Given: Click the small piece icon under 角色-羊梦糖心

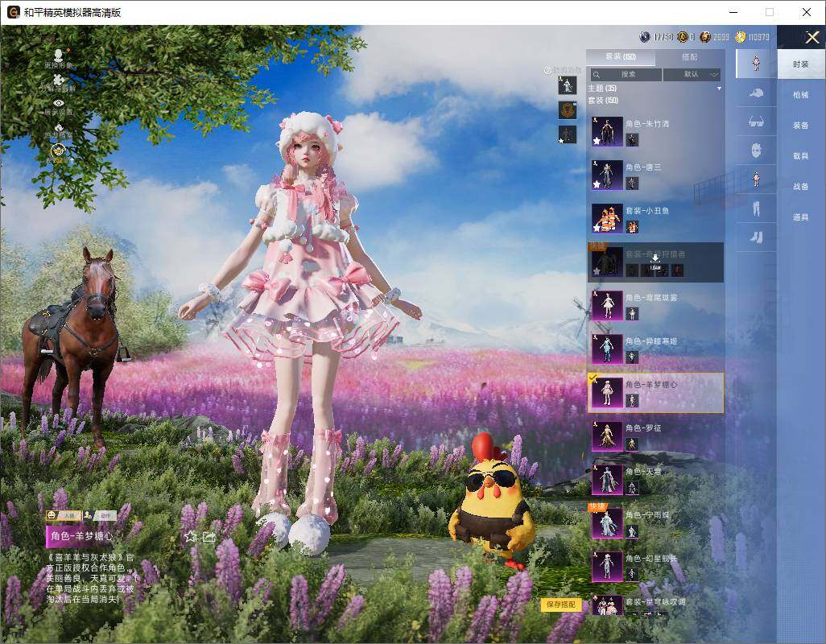Looking at the screenshot, I should click(x=632, y=401).
